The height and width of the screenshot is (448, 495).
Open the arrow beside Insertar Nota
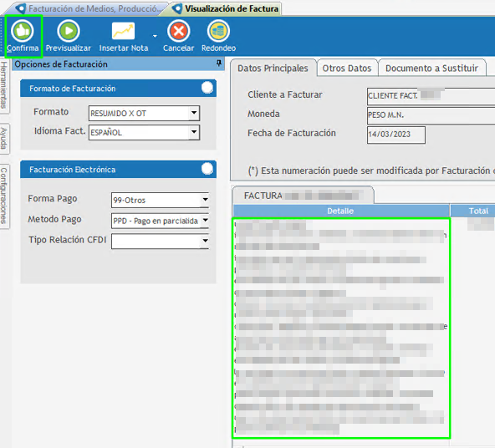[x=155, y=36]
